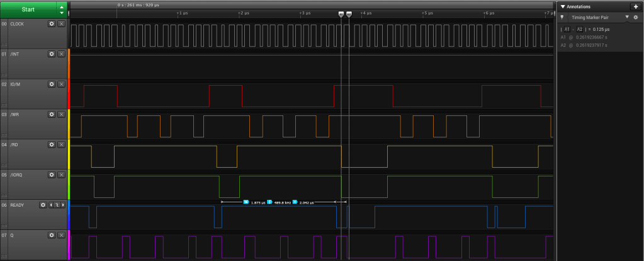The width and height of the screenshot is (644, 261).
Task: Open the /INT channel gear settings
Action: (52, 54)
